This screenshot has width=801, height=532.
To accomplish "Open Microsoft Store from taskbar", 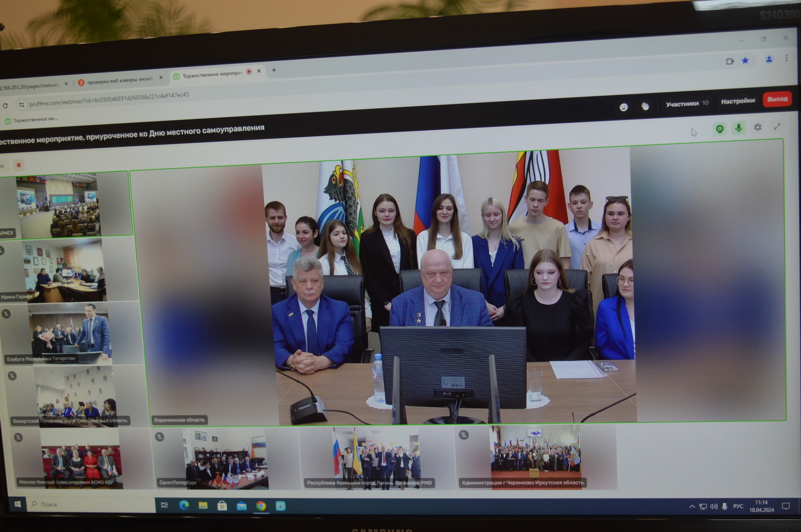I will point(222,505).
